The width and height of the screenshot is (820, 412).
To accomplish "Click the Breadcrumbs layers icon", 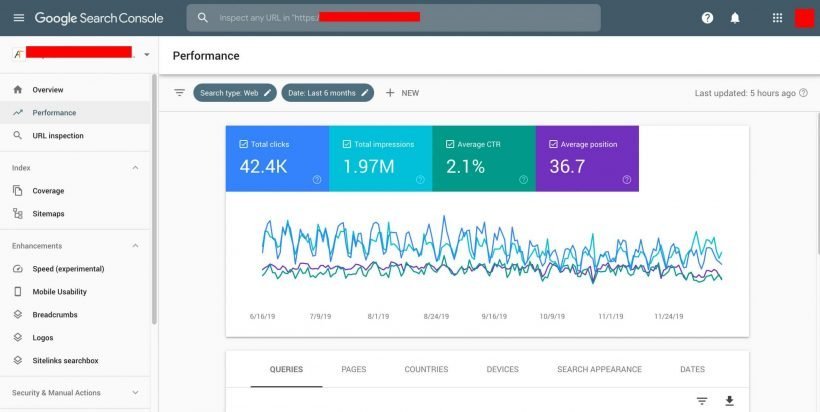I will (x=18, y=314).
